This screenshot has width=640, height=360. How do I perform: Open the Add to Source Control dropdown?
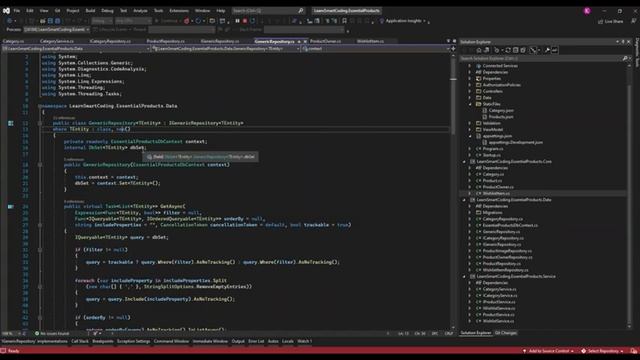click(548, 351)
